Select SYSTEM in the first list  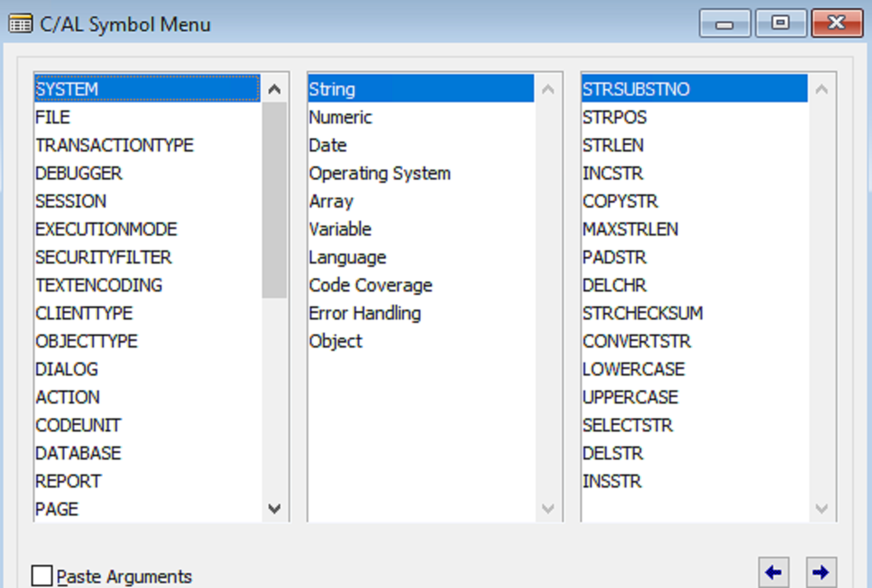click(x=147, y=89)
